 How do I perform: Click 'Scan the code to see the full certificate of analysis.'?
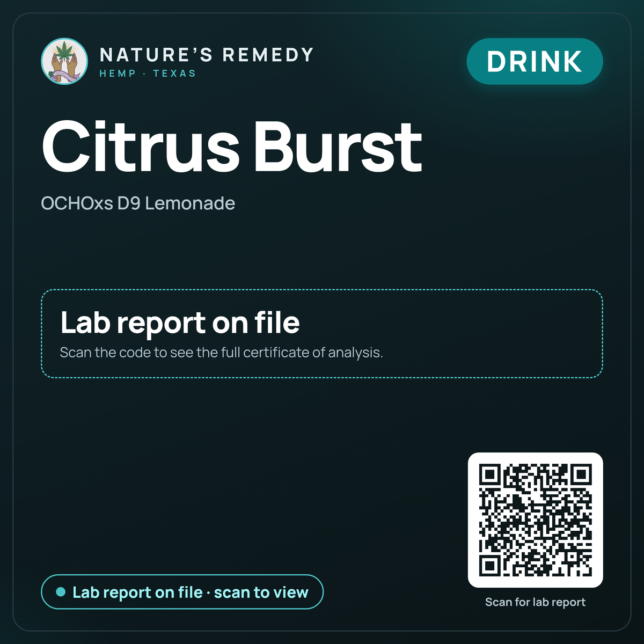221,353
